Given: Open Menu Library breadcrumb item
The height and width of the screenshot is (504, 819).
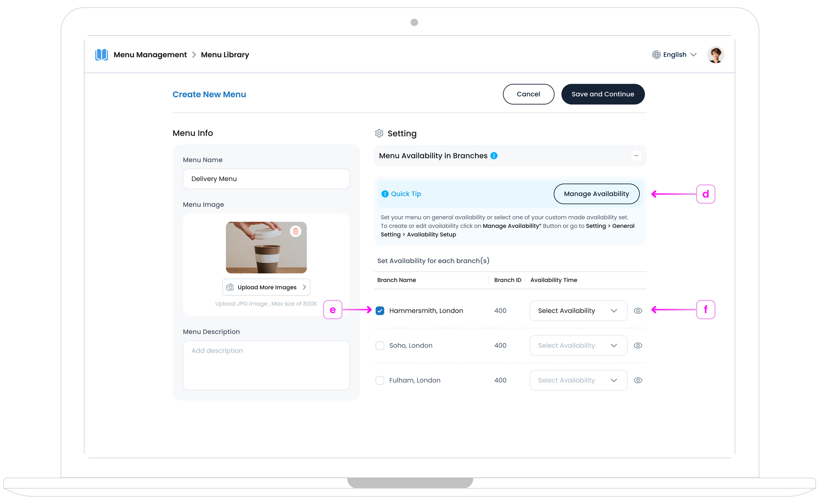Looking at the screenshot, I should tap(225, 55).
